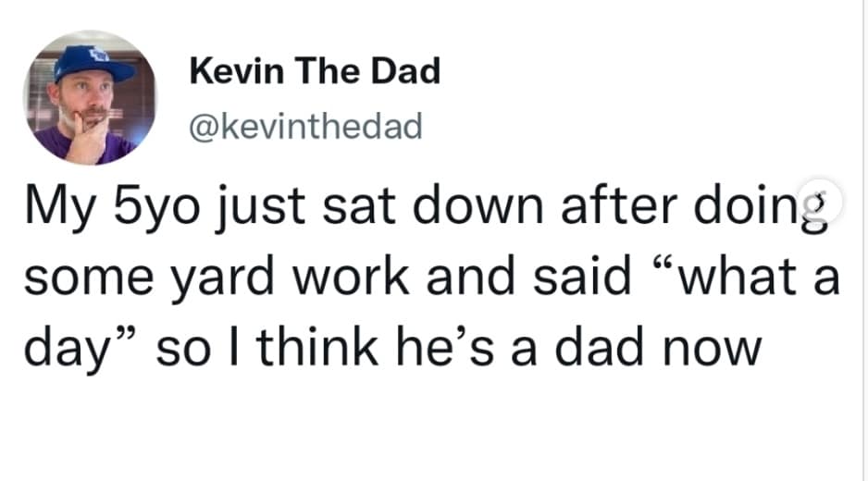Open Kevin The Dad's profile picture
Screen dimensions: 868x481
91,99
